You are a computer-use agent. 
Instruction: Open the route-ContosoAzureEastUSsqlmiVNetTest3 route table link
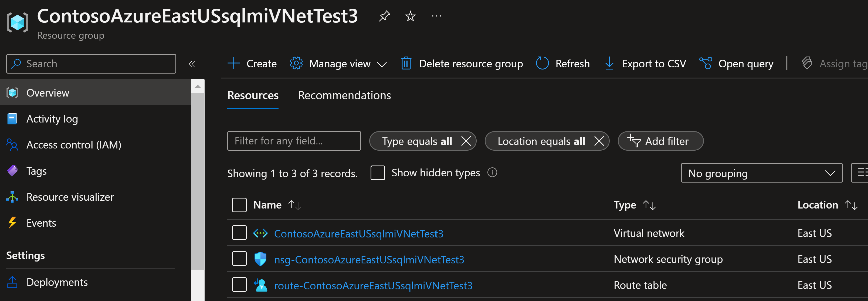(373, 286)
